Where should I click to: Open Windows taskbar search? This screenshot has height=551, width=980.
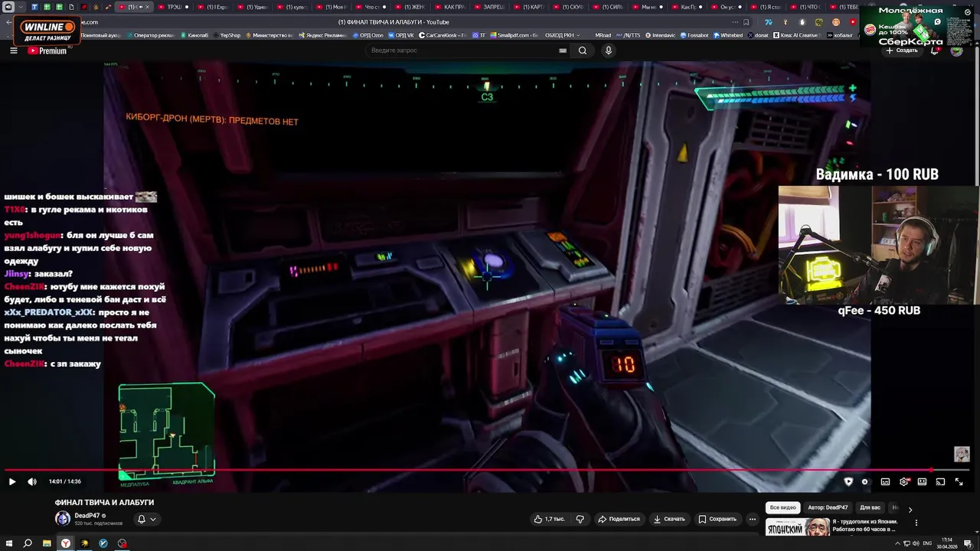(x=28, y=543)
